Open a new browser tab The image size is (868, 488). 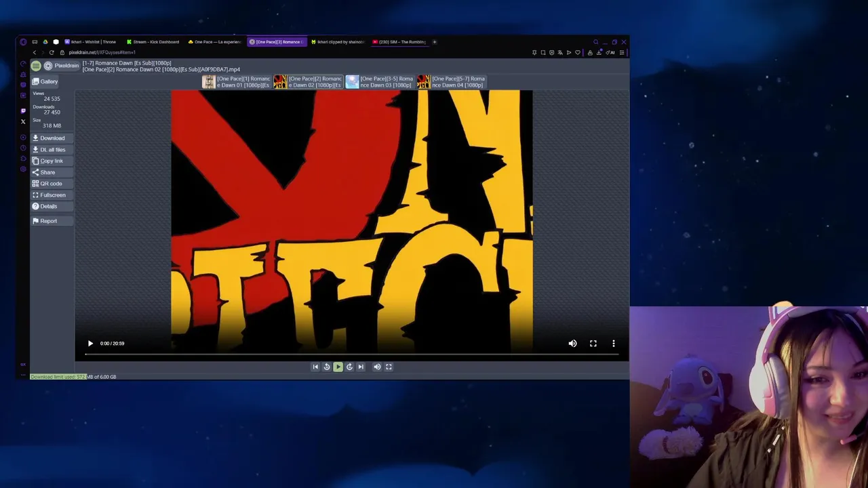[x=435, y=42]
